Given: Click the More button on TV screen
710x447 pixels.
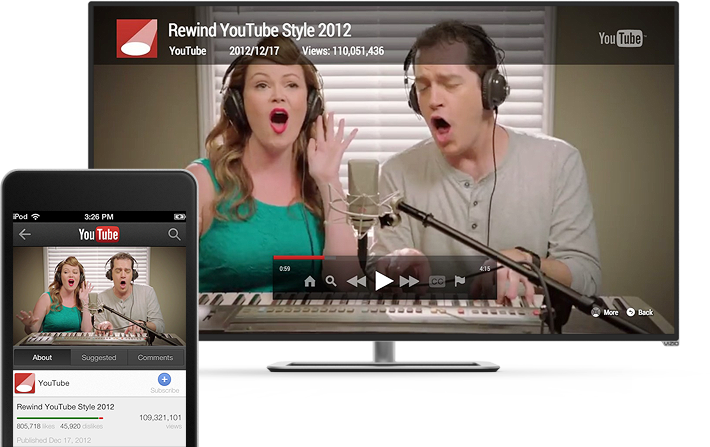Looking at the screenshot, I should pyautogui.click(x=605, y=312).
